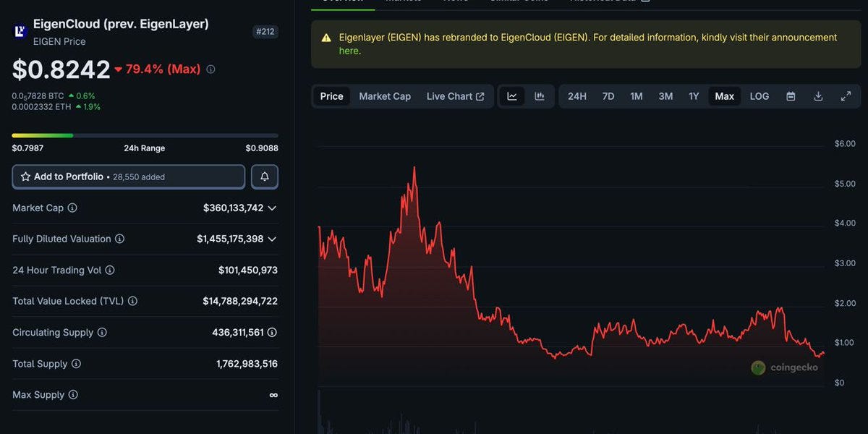868x434 pixels.
Task: Click info icon beside the 79.4% (Max) change
Action: coord(210,69)
